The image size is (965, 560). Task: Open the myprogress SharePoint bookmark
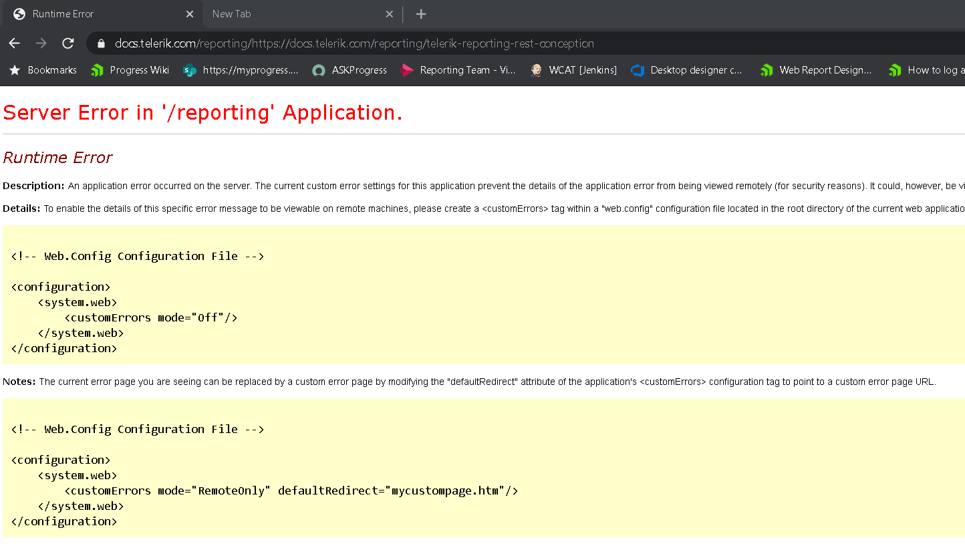[241, 70]
